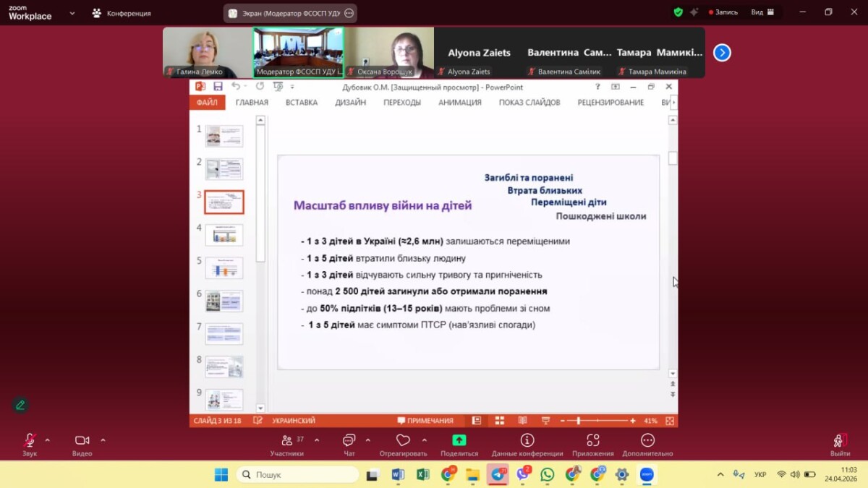Open the Вид view layout menu
This screenshot has height=488, width=868.
click(762, 12)
